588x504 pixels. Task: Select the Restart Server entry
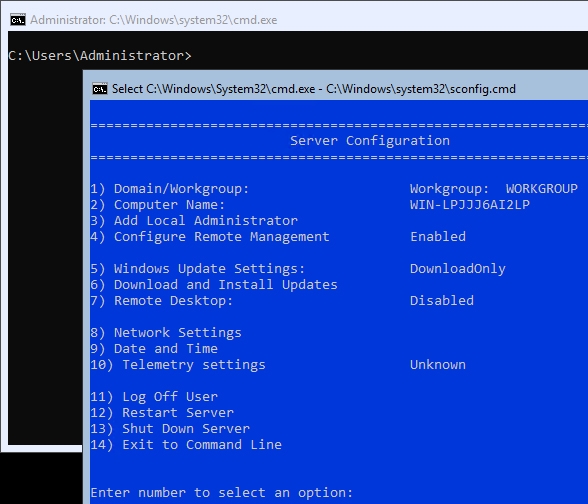point(162,413)
